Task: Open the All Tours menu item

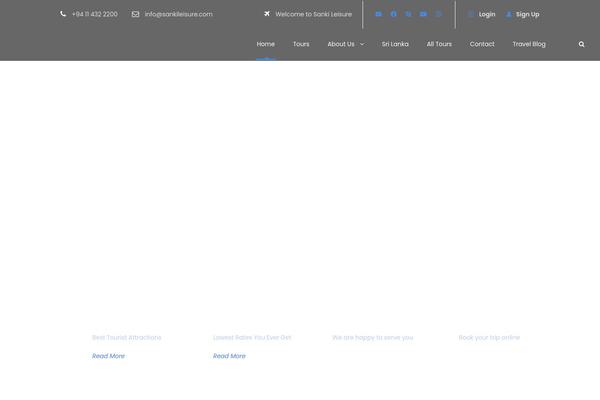Action: coord(439,44)
